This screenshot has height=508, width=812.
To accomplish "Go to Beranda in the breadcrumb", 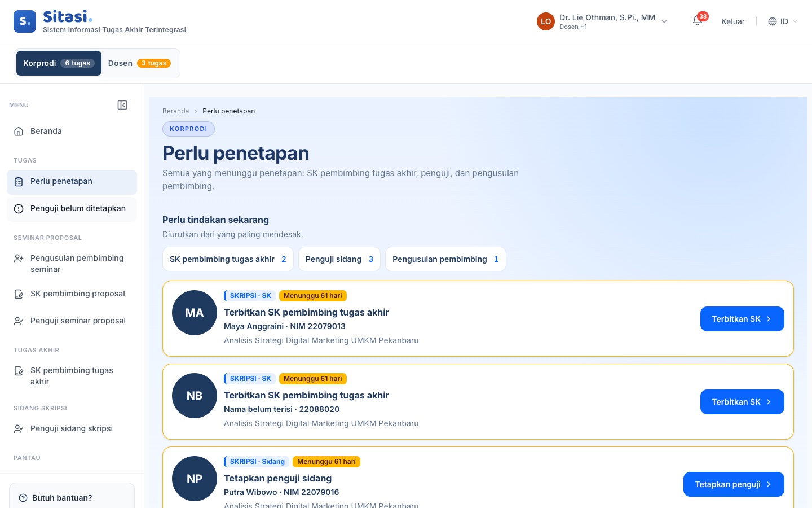I will click(x=175, y=111).
